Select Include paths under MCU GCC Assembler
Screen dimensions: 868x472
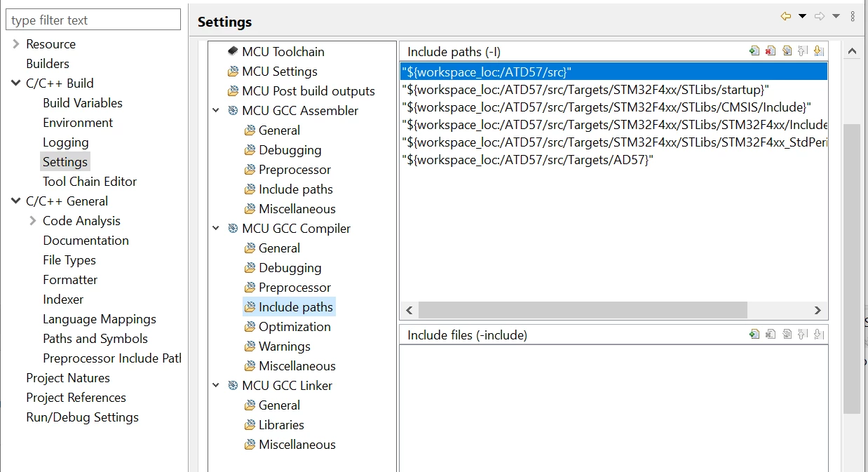[x=296, y=189]
